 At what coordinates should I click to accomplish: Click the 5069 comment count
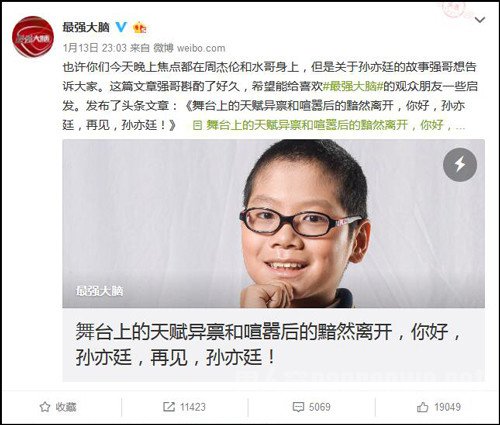click(319, 407)
